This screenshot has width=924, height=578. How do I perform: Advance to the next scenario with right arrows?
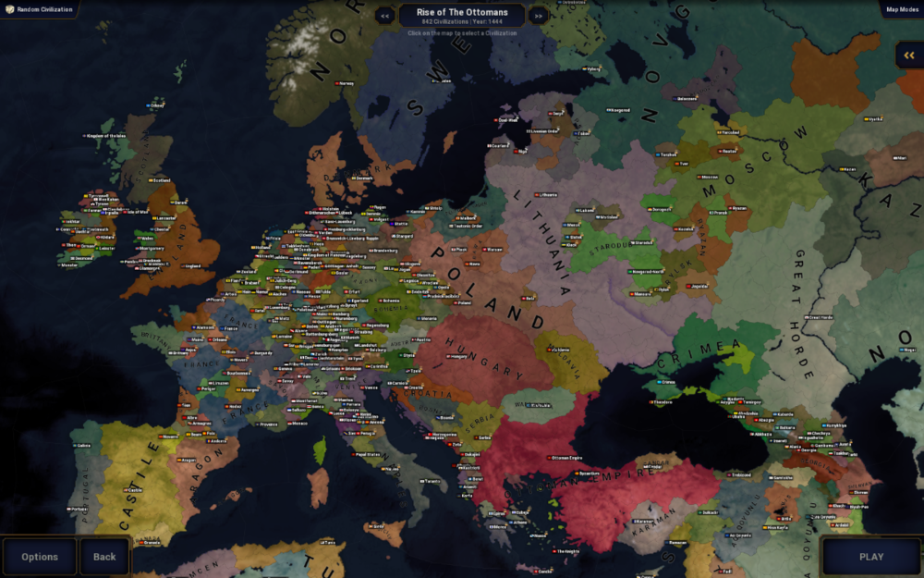(538, 16)
